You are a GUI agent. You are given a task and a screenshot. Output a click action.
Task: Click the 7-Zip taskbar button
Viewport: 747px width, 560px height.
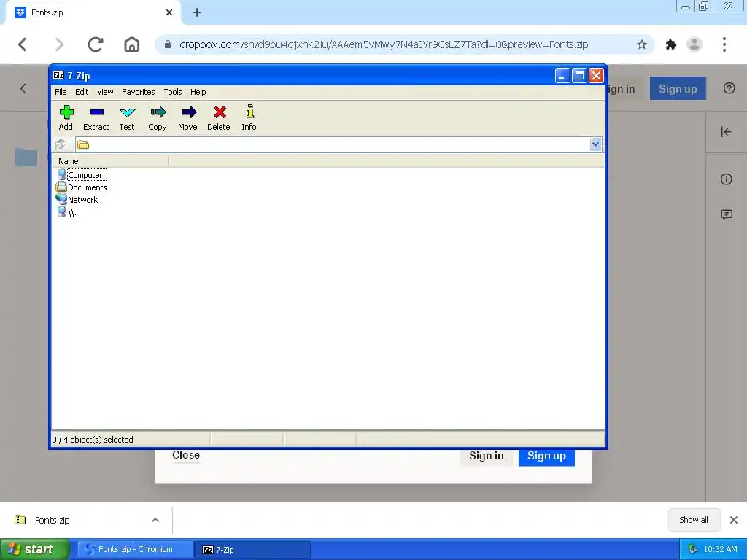point(252,549)
